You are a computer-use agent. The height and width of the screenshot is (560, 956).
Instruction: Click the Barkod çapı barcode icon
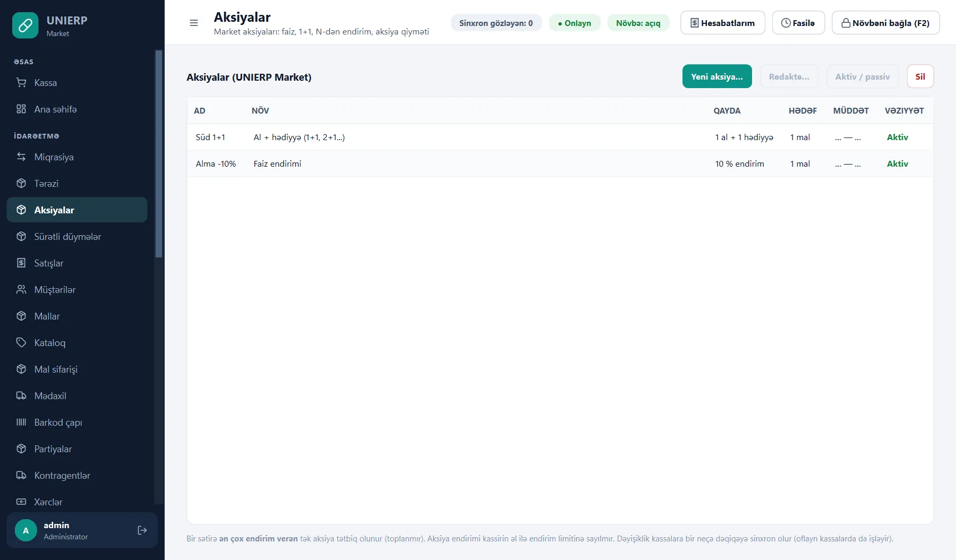tap(21, 422)
